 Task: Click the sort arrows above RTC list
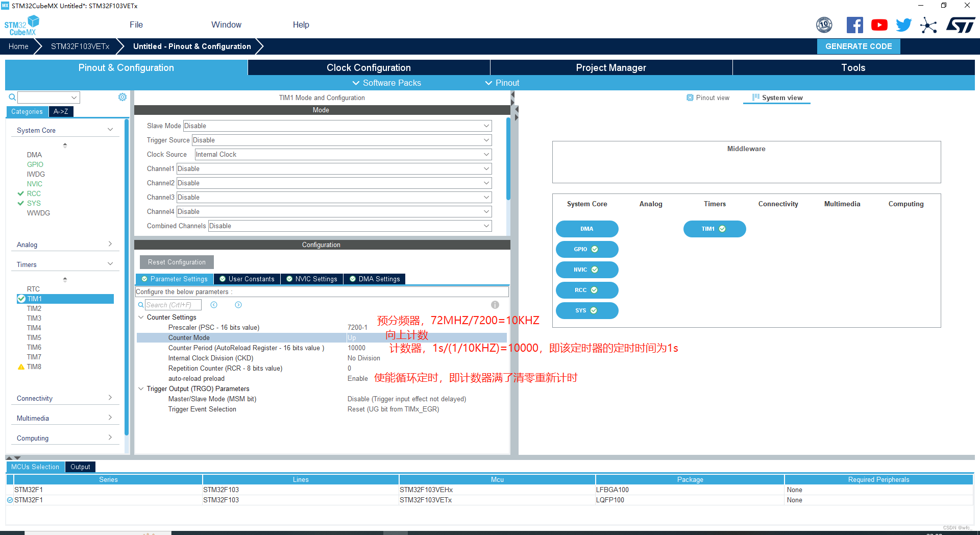coord(65,280)
